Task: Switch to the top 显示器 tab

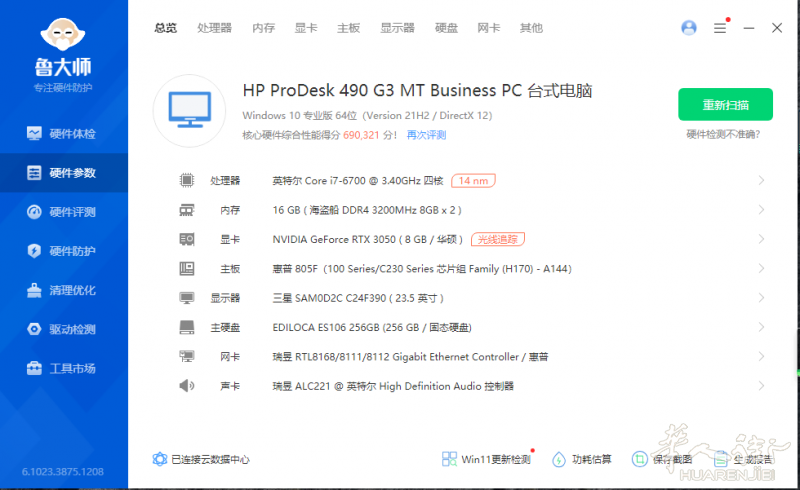Action: [397, 28]
